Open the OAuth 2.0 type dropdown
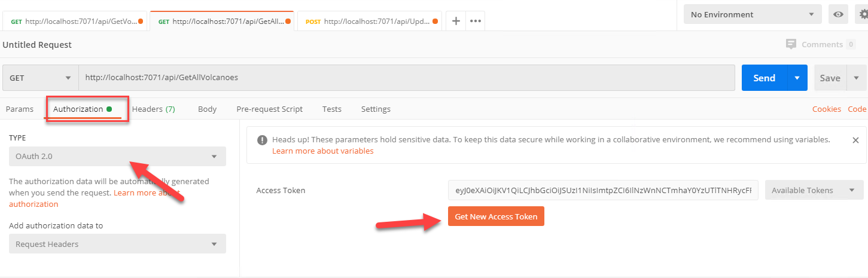This screenshot has width=868, height=278. [x=117, y=157]
